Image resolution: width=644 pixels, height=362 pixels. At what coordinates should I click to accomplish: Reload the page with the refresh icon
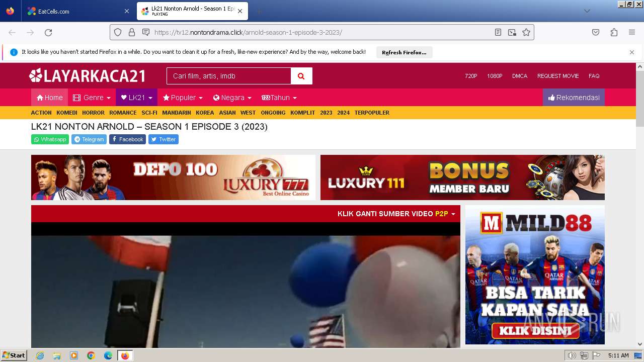coord(48,32)
